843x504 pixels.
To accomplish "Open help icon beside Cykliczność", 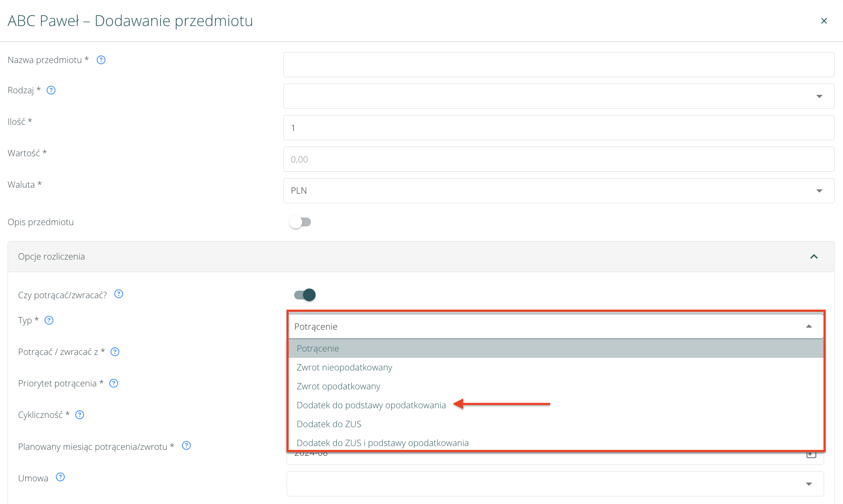I will [x=79, y=415].
